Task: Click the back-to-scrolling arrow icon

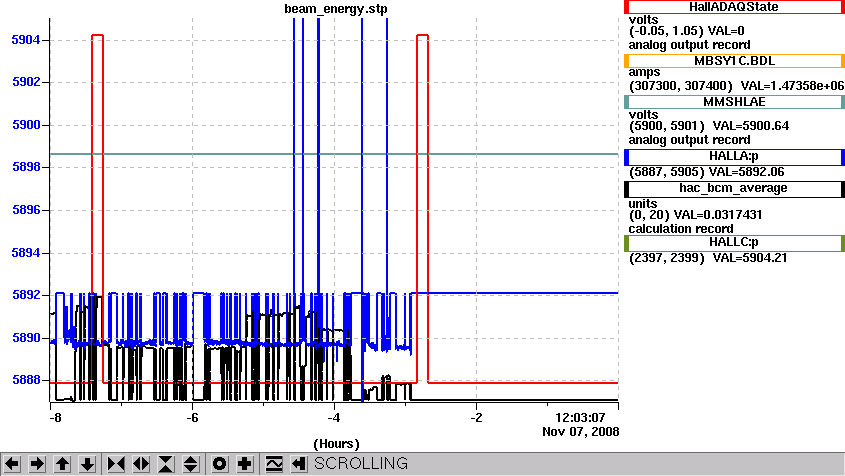Action: point(299,464)
